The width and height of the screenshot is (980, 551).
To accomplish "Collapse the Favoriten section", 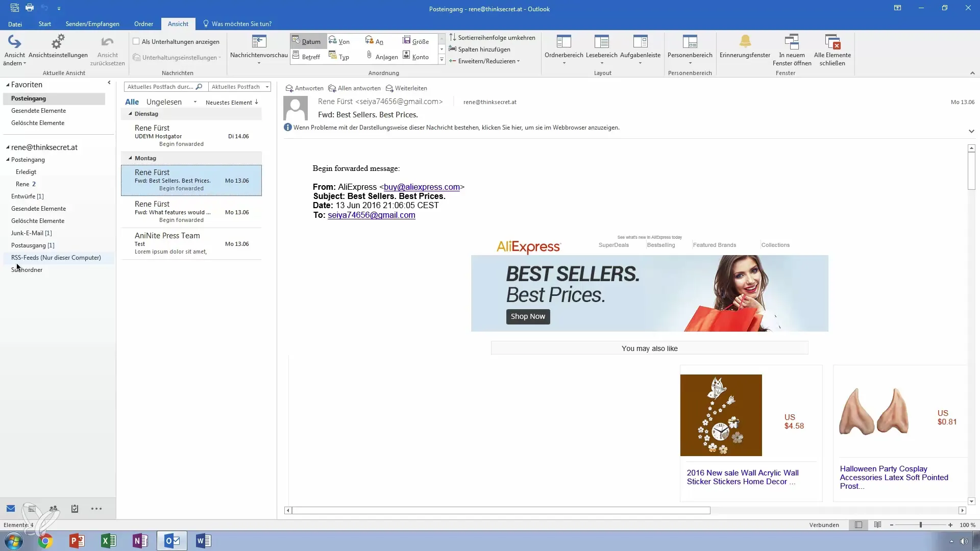I will point(8,85).
